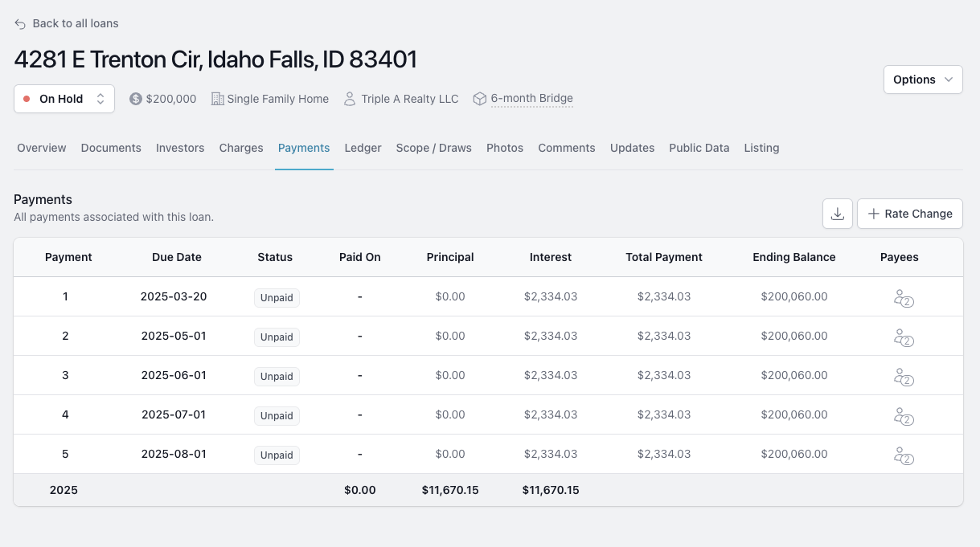
Task: Click the dollar sign loan amount icon
Action: click(136, 99)
